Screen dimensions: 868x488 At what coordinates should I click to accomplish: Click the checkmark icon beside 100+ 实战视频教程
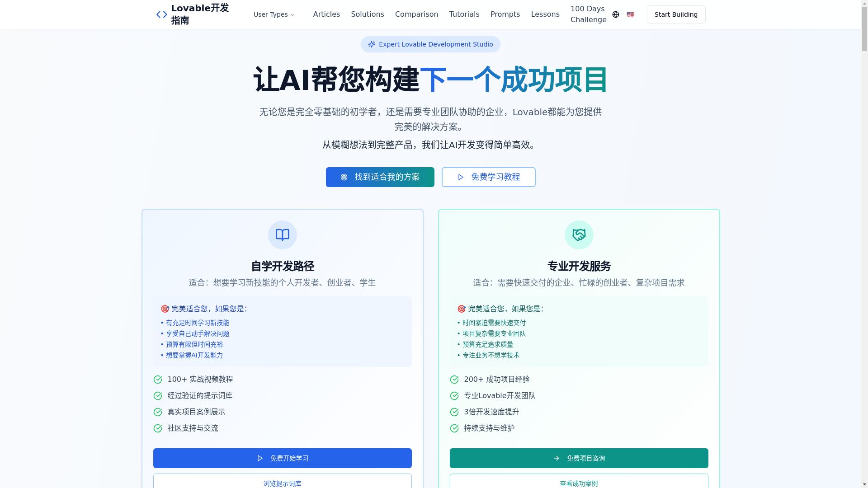coord(158,380)
